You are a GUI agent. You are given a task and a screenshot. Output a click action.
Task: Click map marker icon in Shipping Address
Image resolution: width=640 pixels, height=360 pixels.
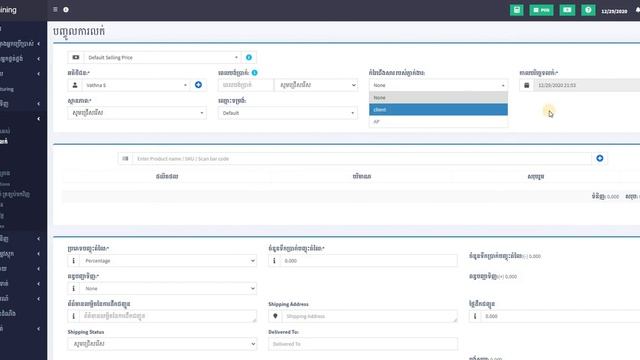tap(275, 316)
